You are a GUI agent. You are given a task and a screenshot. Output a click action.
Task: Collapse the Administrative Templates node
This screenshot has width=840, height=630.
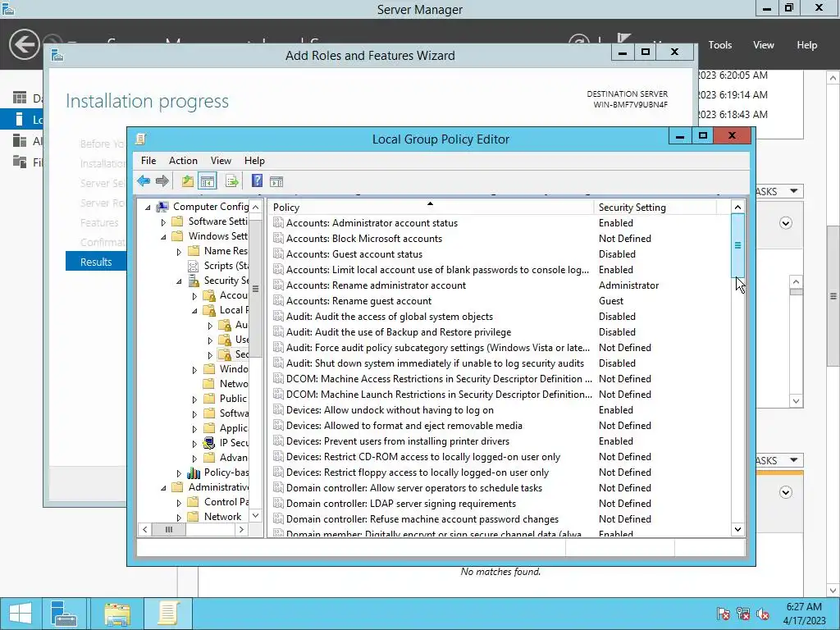163,488
